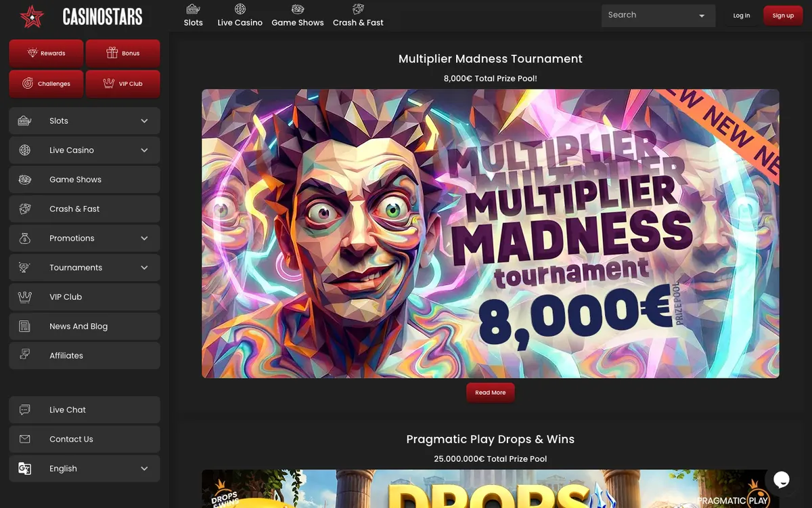Viewport: 812px width, 508px height.
Task: Click the Crash & Fast dice icon in header
Action: point(358,9)
